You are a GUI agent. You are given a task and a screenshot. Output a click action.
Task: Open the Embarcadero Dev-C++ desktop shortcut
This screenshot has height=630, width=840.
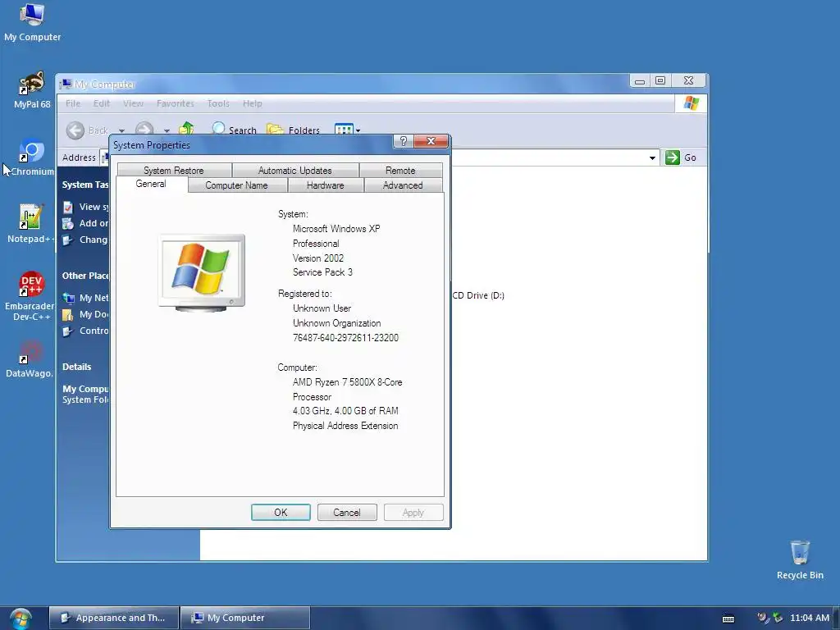[30, 295]
